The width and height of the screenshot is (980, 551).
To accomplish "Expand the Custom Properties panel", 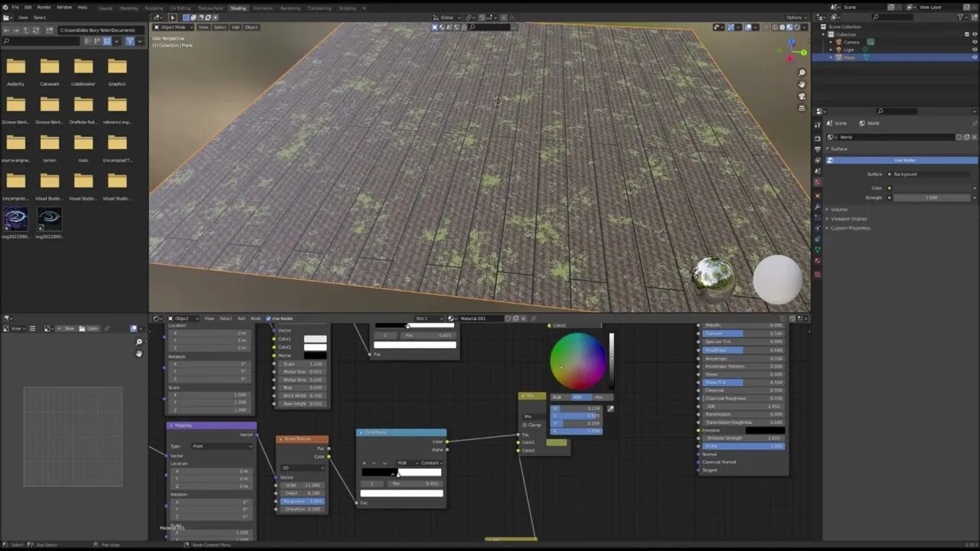I will tap(850, 228).
